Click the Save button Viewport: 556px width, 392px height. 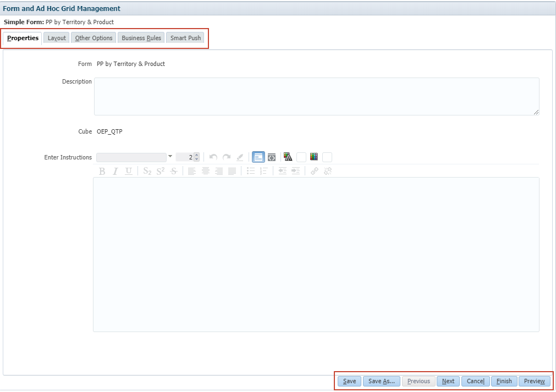click(350, 381)
